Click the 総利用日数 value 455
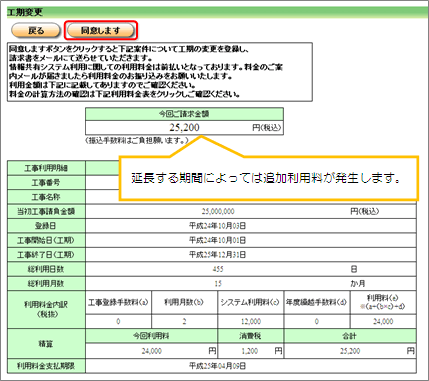 [218, 269]
